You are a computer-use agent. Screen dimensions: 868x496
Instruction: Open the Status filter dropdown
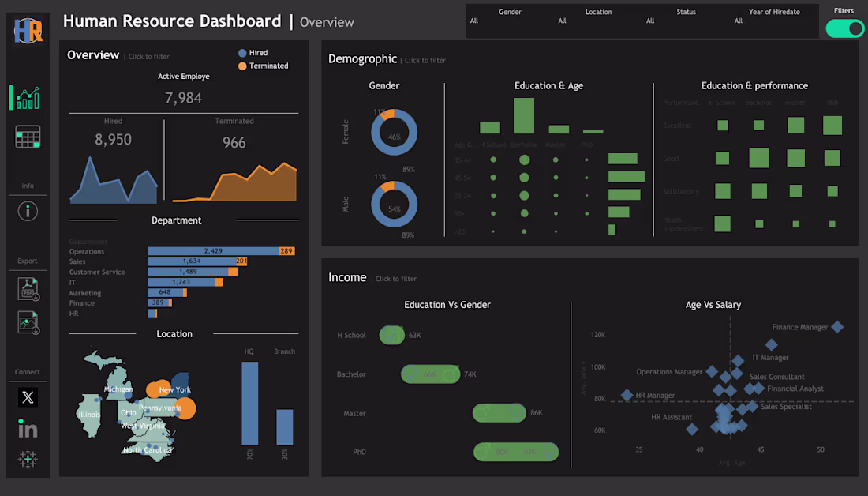pos(686,21)
